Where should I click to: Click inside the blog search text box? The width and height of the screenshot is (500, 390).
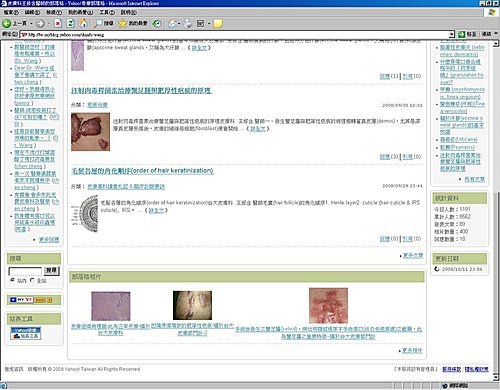[25, 271]
